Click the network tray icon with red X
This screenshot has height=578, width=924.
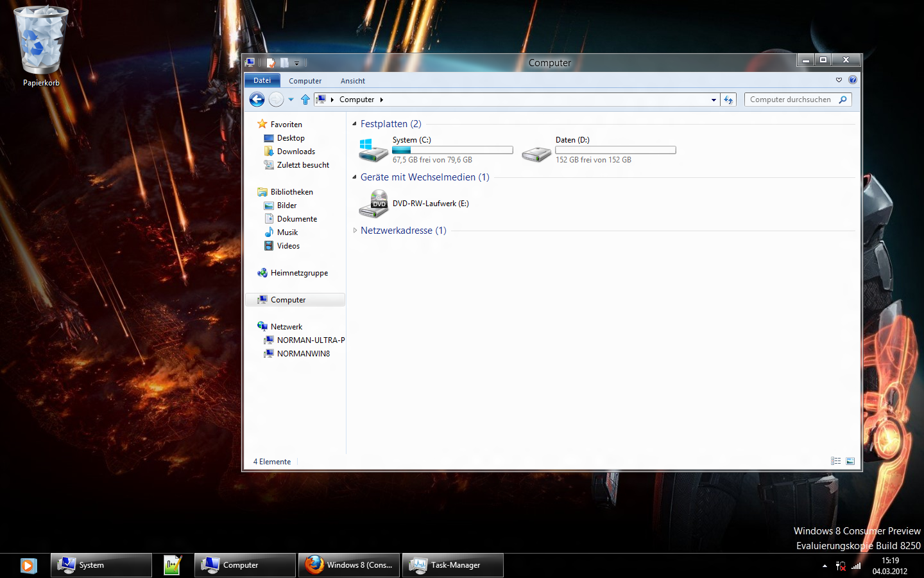coord(841,566)
